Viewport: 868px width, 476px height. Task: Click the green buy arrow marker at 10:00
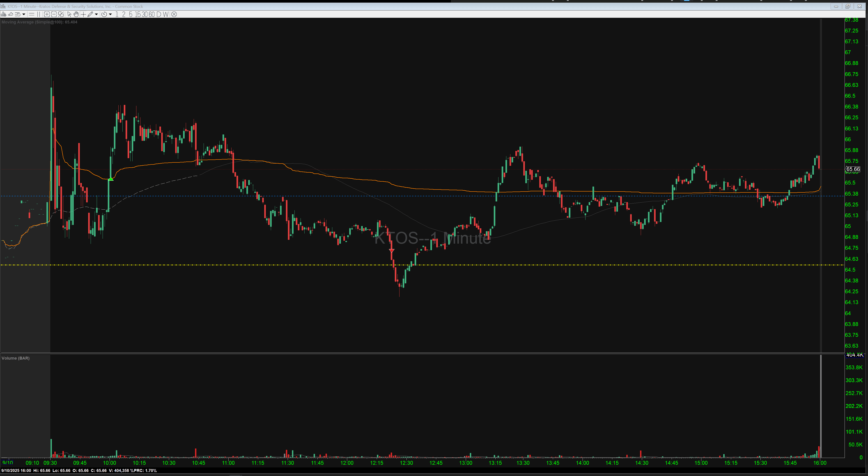(x=110, y=179)
